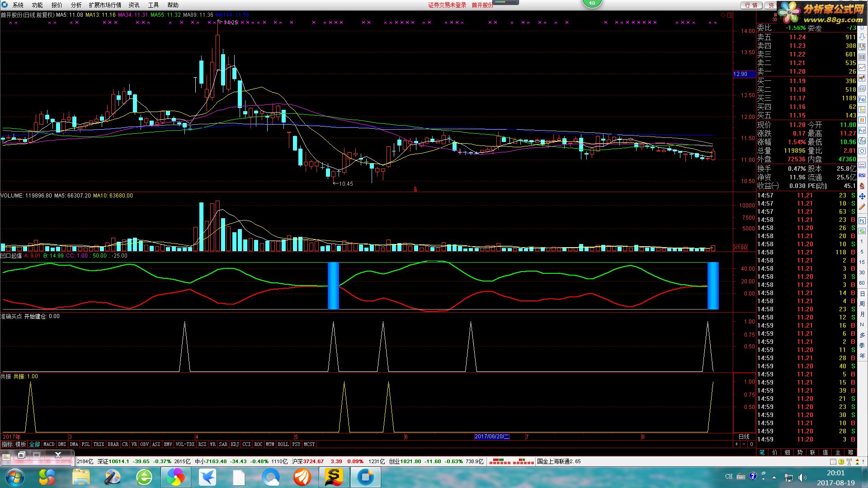
Task: Click the 证券交易未登录 login link
Action: [x=447, y=5]
